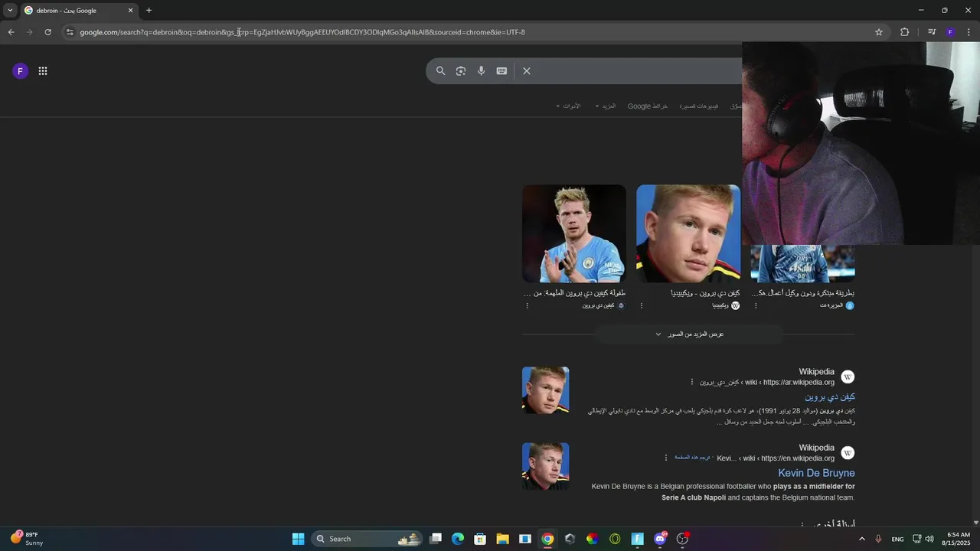View site information icon in address bar

pyautogui.click(x=70, y=32)
